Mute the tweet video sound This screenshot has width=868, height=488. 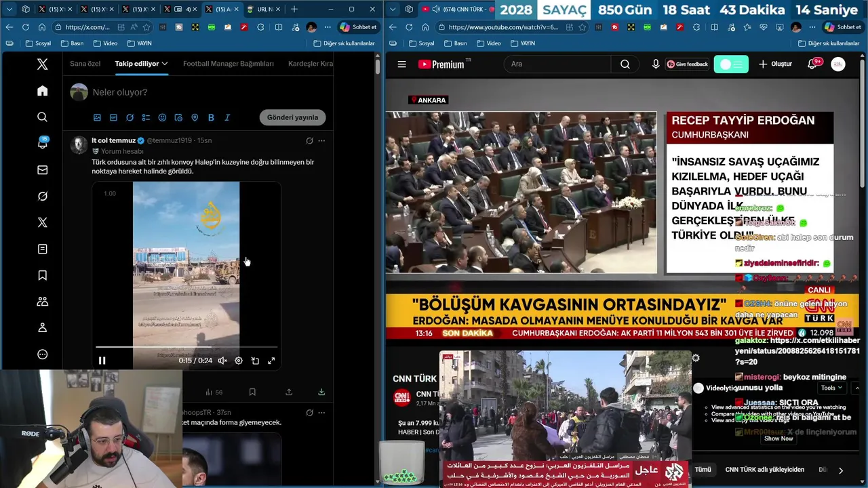coord(222,361)
